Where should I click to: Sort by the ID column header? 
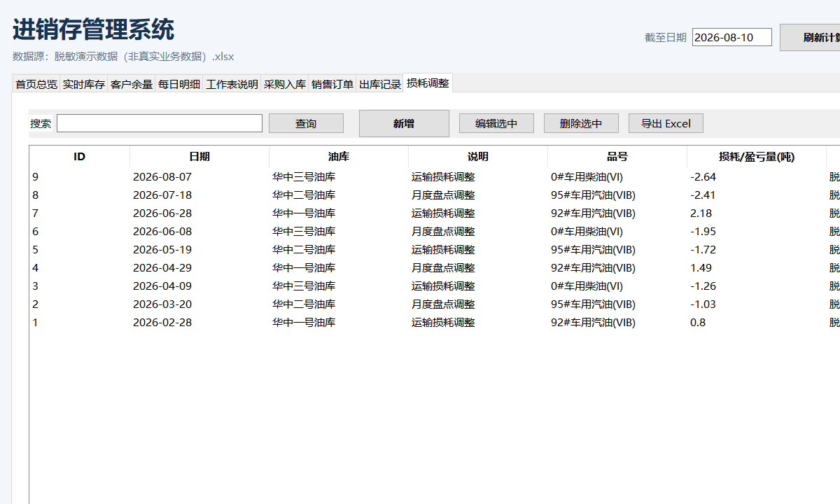tap(80, 157)
